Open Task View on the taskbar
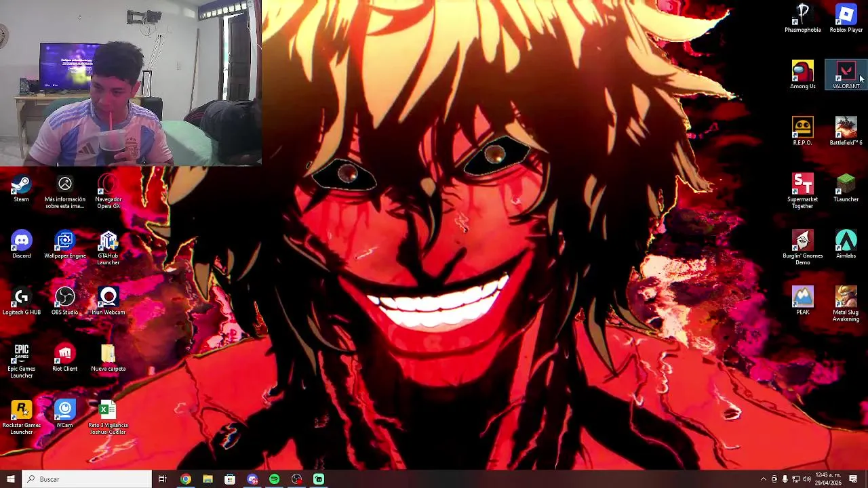 tap(163, 479)
